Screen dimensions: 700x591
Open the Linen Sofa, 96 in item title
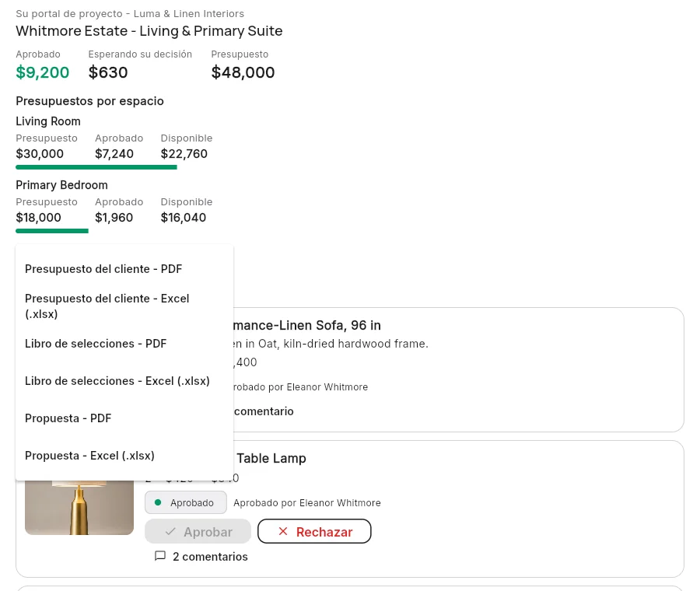307,325
